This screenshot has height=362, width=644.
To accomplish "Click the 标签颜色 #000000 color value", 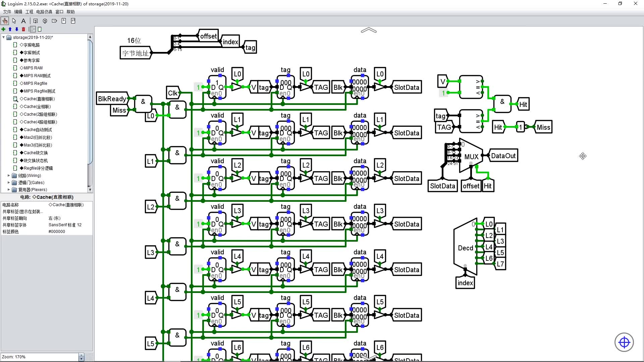I will [x=57, y=232].
